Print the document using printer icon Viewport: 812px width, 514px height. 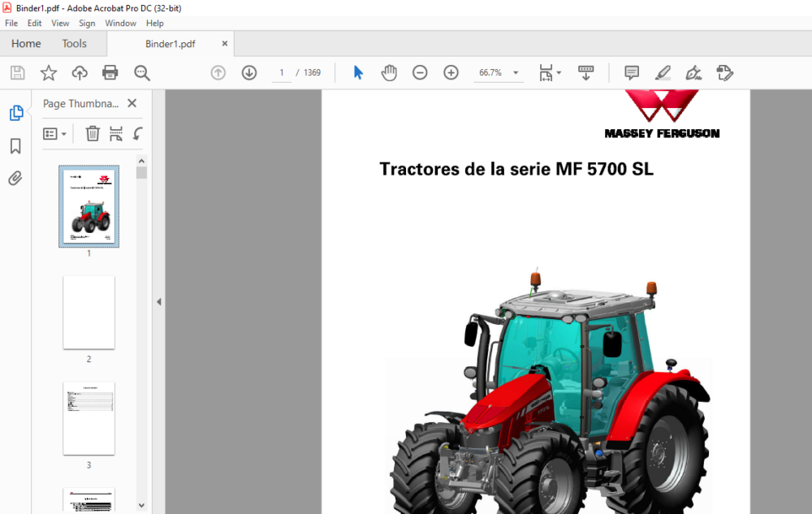click(110, 73)
